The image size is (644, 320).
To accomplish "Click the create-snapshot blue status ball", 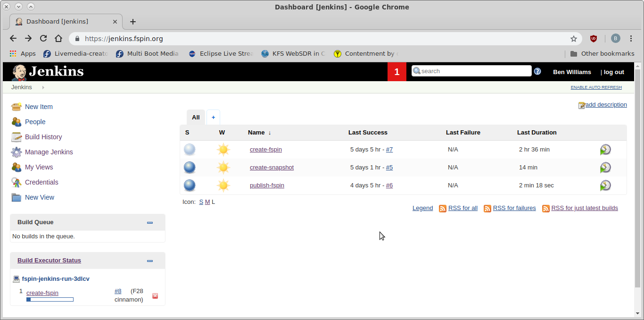I will [190, 168].
